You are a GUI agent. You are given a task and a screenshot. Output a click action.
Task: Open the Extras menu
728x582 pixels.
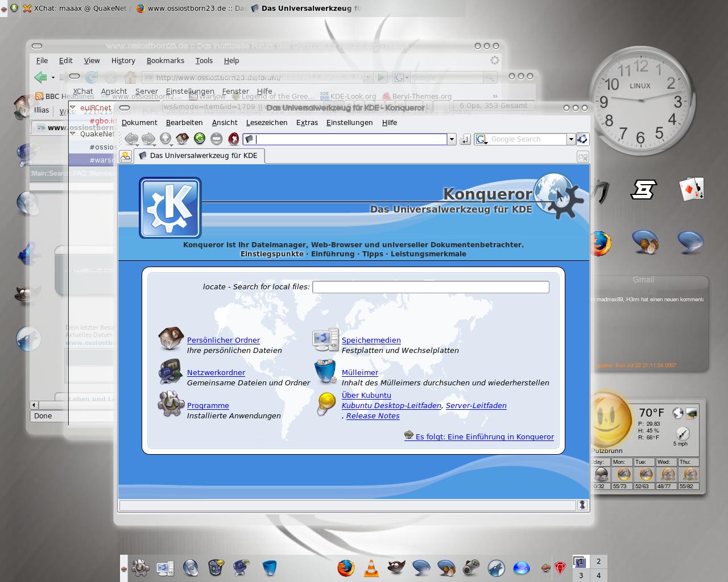pos(307,122)
